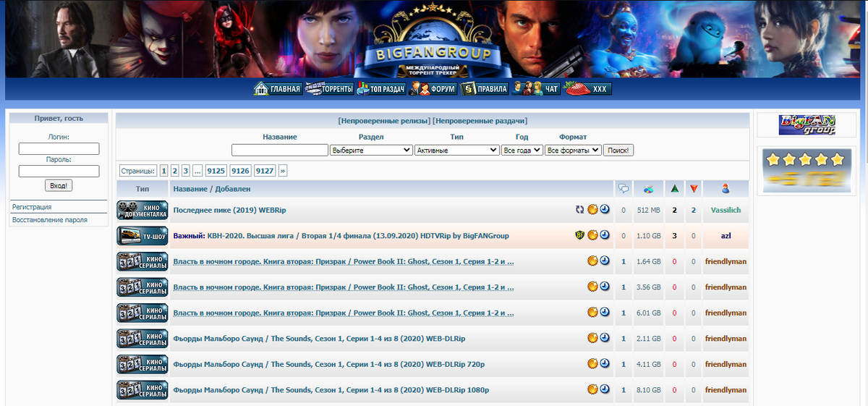The image size is (868, 406).
Task: Click the 512 MB size cell
Action: coord(649,210)
